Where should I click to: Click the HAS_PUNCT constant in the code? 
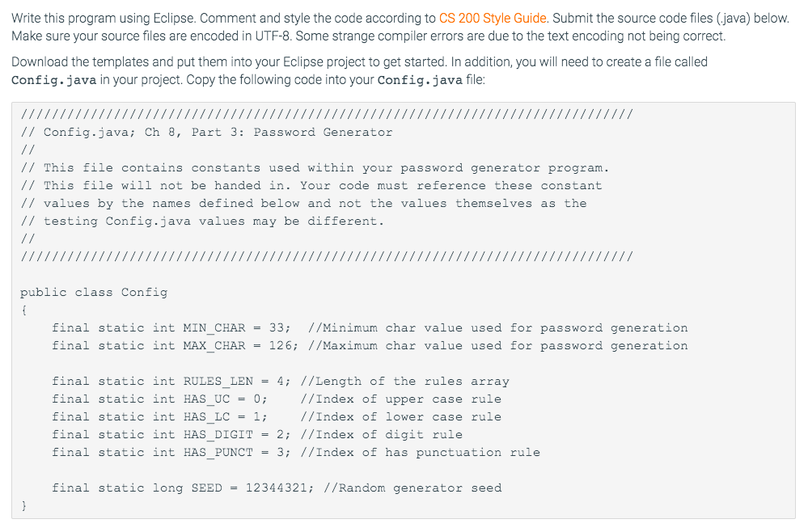pos(218,452)
